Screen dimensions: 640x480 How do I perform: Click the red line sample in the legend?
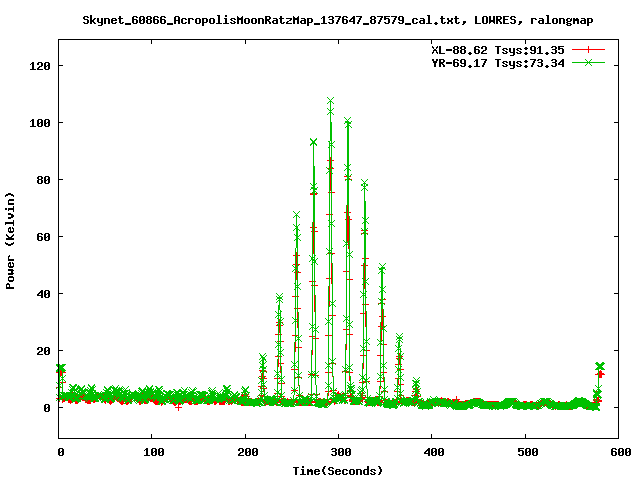pyautogui.click(x=588, y=50)
